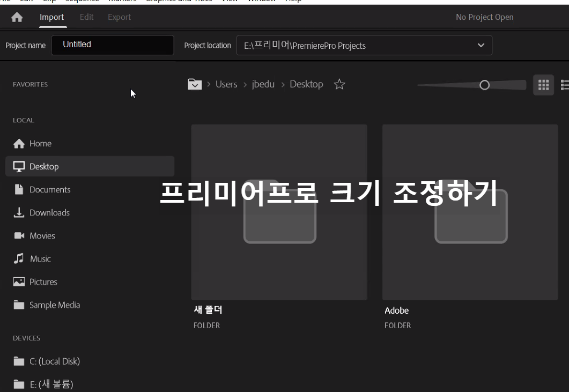Open the Pictures location in the sidebar
This screenshot has height=392, width=569.
pos(45,282)
